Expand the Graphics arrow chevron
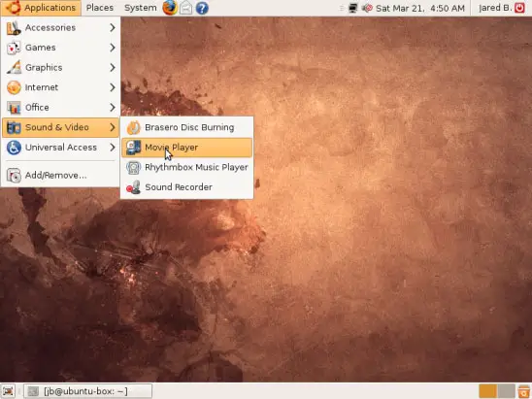The width and height of the screenshot is (532, 399). tap(113, 68)
